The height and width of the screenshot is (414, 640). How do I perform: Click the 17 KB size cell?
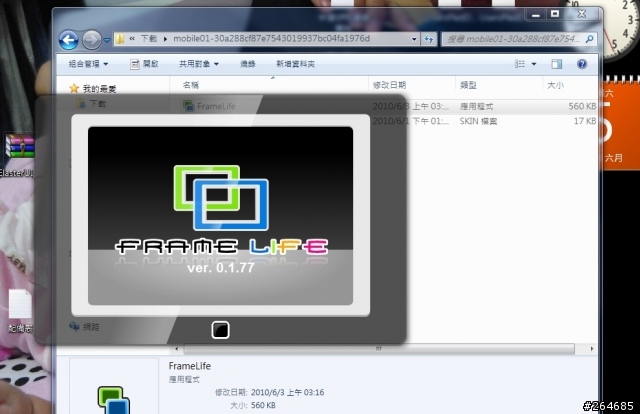click(585, 121)
